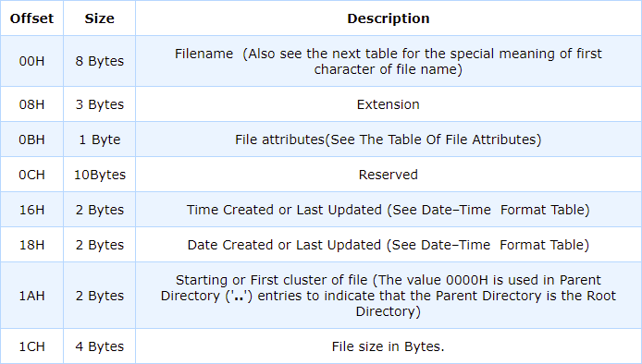This screenshot has height=364, width=642.
Task: Click the Reserved description cell
Action: pos(389,175)
